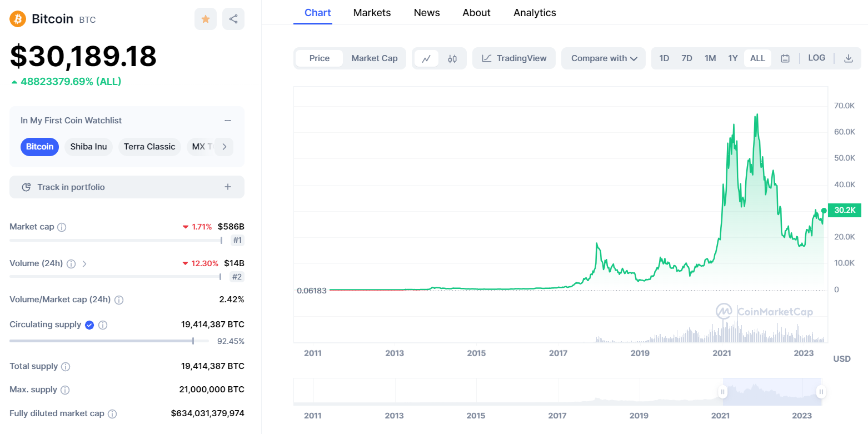Click the Circulating supply info icon
Screen dimensions: 868x434
tap(103, 325)
